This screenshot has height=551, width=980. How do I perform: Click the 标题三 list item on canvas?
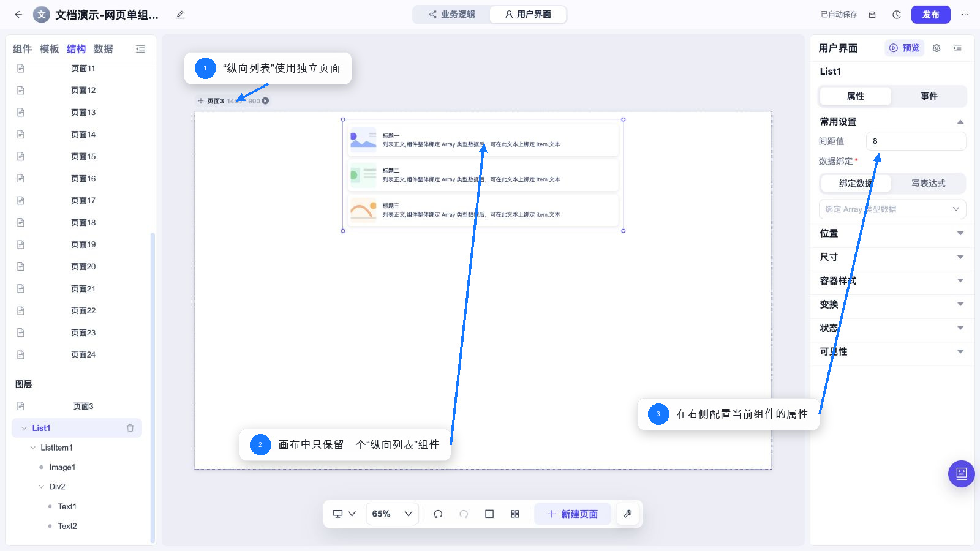coord(483,210)
